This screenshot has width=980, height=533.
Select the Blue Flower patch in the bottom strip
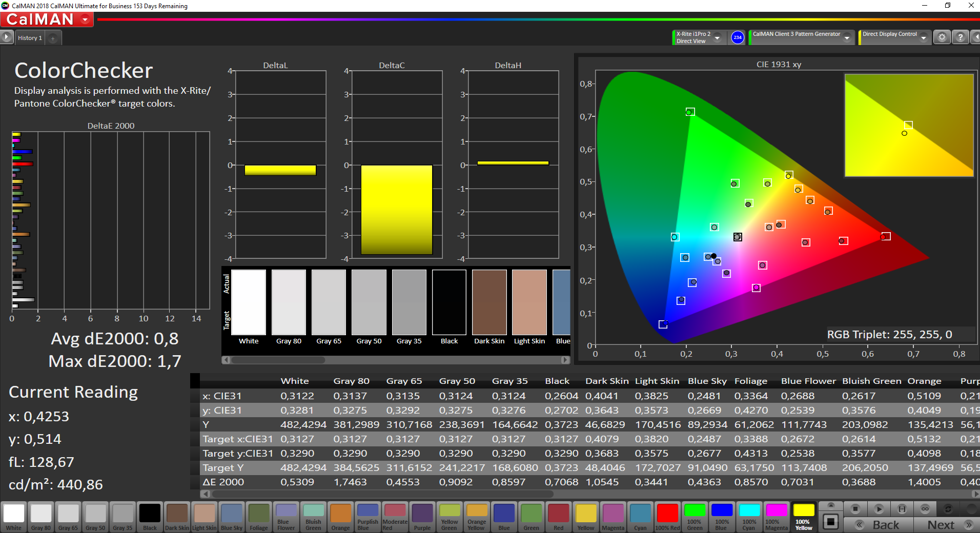click(286, 517)
